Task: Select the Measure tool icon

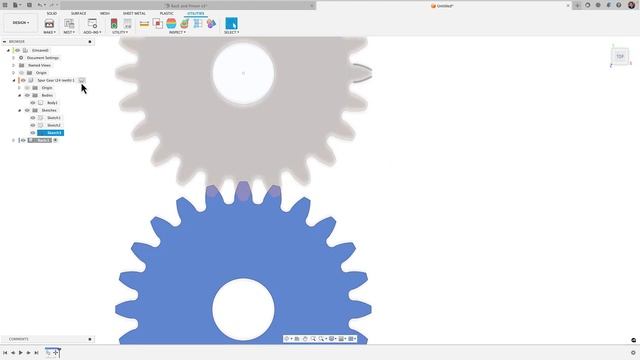Action: [144, 24]
